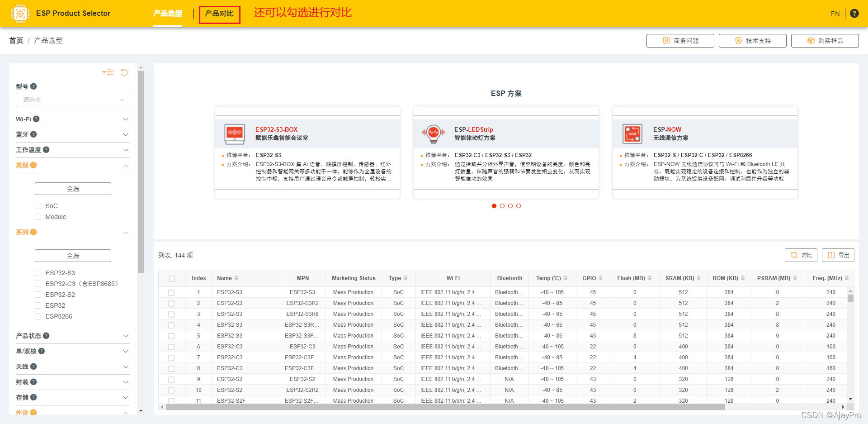
Task: Toggle the select-all checkbox in table header
Action: (x=172, y=279)
